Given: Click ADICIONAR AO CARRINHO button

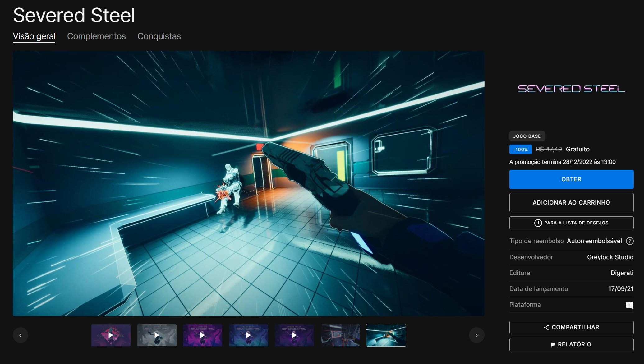Looking at the screenshot, I should click(571, 203).
